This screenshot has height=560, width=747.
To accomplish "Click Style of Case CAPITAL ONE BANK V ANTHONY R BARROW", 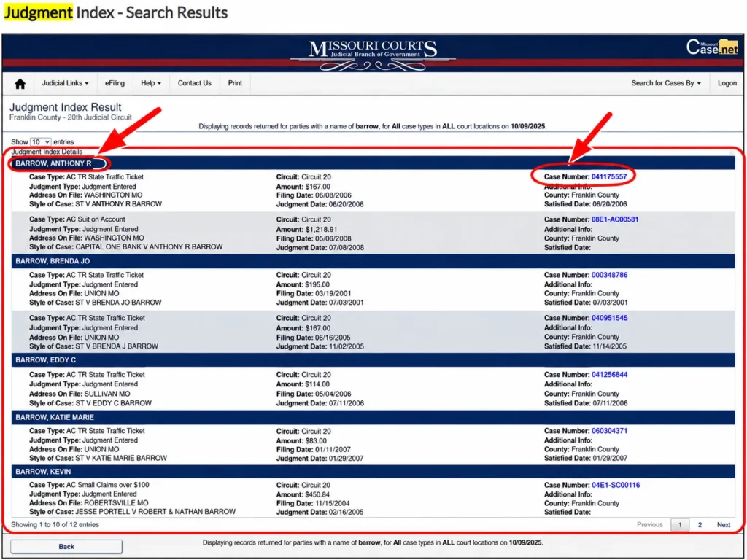I will tap(125, 247).
